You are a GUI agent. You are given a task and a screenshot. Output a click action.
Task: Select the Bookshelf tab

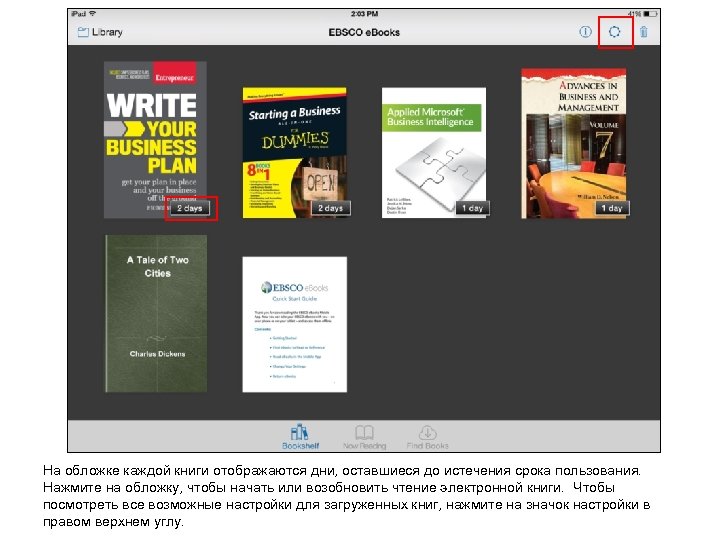(x=300, y=436)
